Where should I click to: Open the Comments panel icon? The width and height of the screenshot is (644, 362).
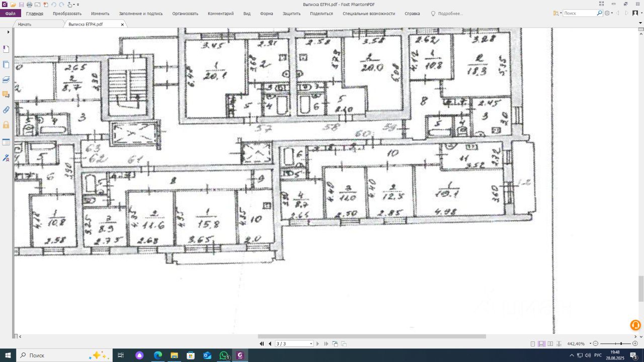(x=7, y=95)
